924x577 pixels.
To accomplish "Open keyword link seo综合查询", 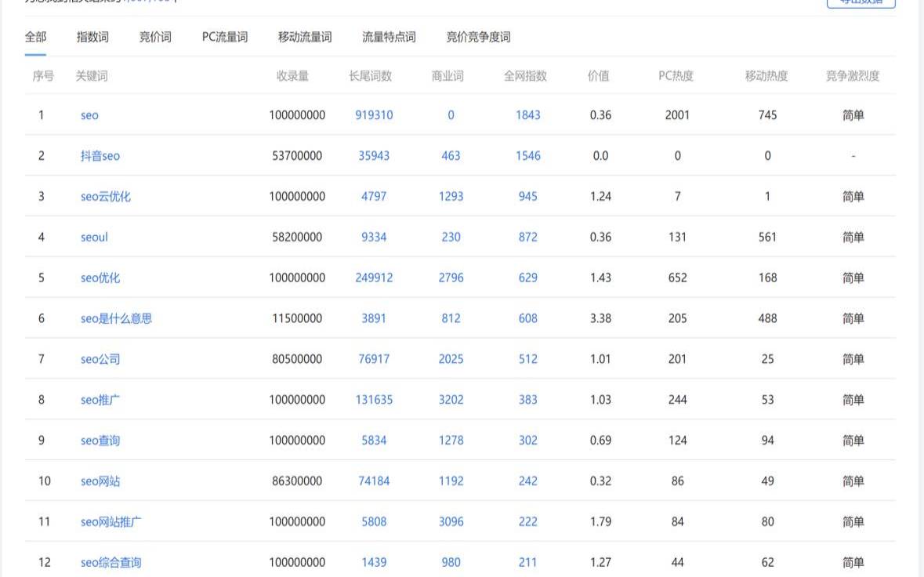I will pyautogui.click(x=111, y=563).
